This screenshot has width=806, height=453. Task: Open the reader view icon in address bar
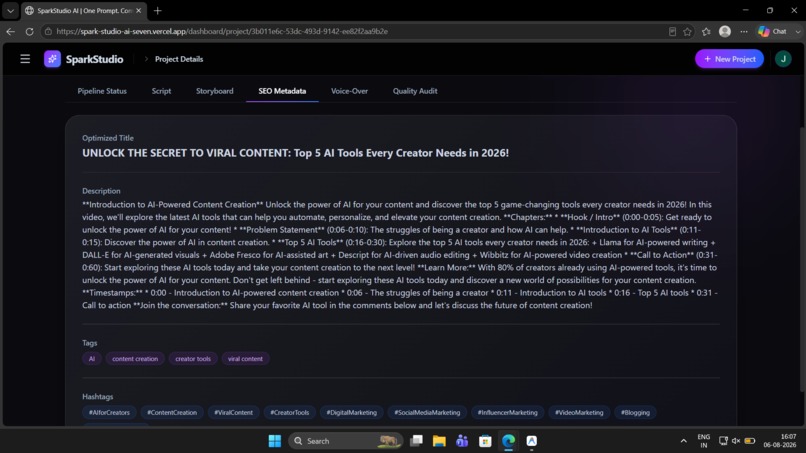[672, 31]
